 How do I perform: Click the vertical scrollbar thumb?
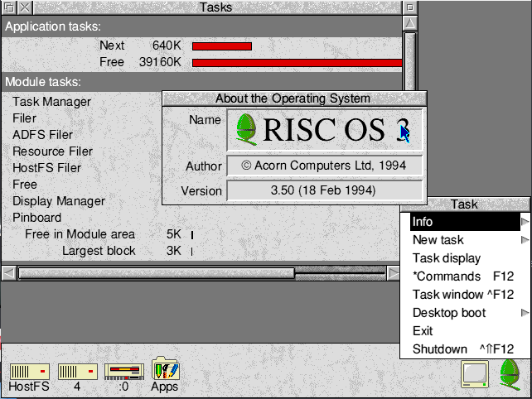pos(410,61)
